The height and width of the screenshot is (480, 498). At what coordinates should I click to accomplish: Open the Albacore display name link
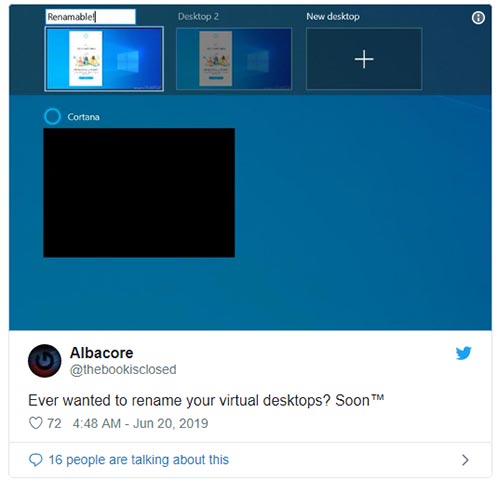[x=102, y=353]
